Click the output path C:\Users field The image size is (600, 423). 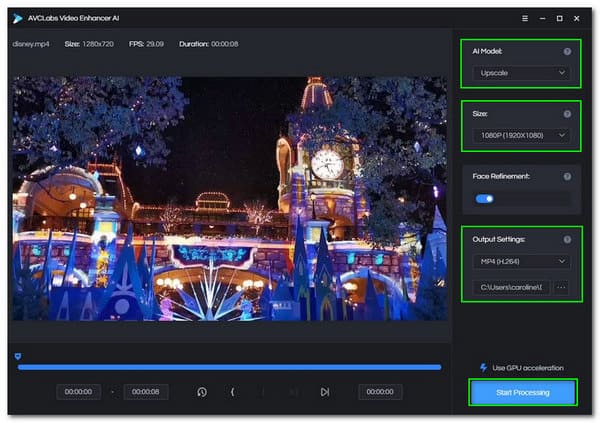point(511,287)
